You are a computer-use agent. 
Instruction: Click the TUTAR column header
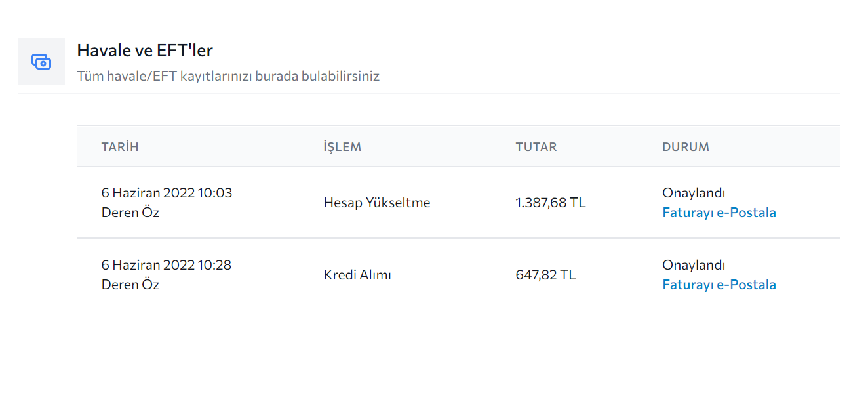536,147
